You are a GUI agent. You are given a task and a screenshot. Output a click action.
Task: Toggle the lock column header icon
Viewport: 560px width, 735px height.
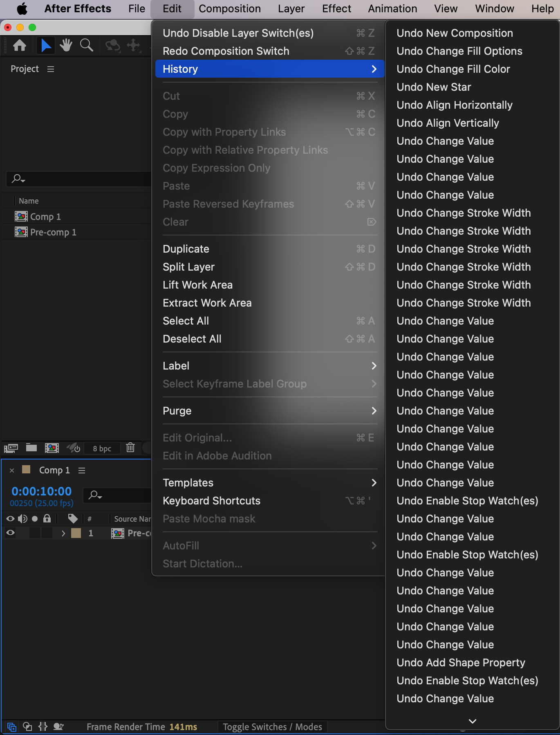pyautogui.click(x=47, y=519)
